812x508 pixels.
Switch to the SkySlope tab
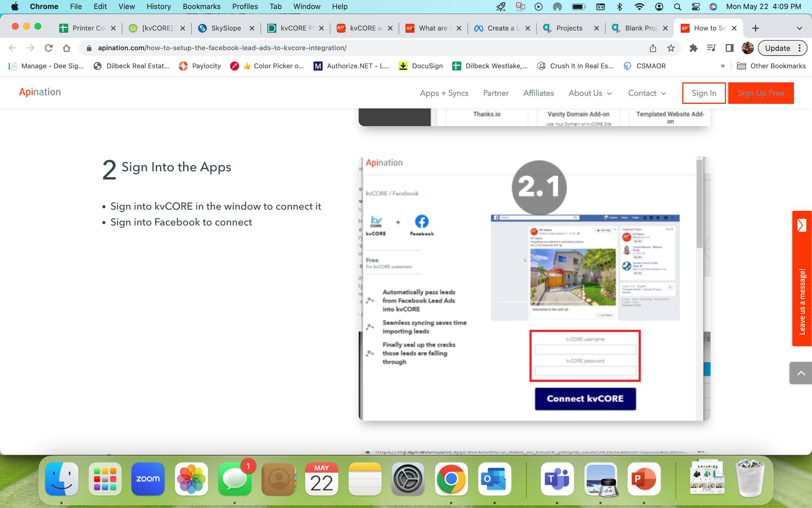(226, 28)
